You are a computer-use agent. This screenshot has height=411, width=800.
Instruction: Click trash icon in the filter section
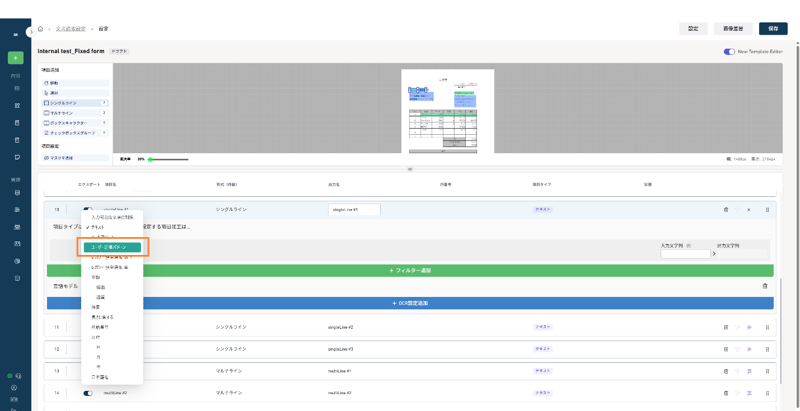click(x=766, y=286)
